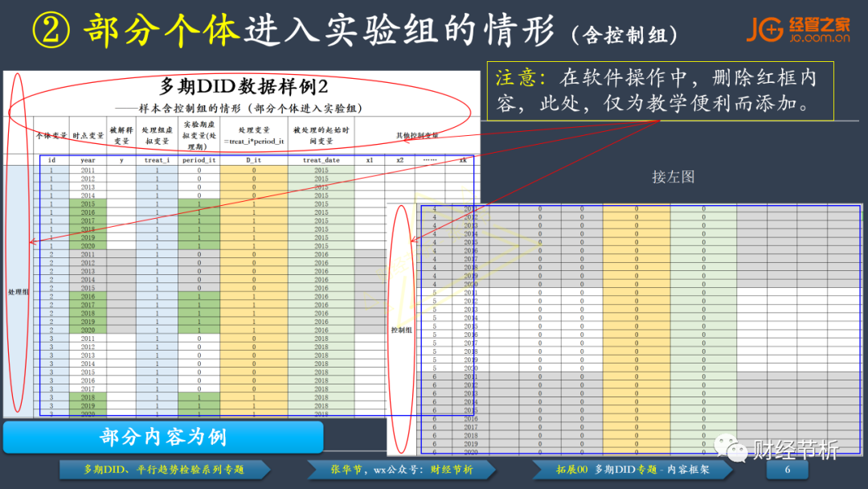Open the 张华节，wx公众号：财经节析 arrow tab
The image size is (868, 489).
[401, 470]
